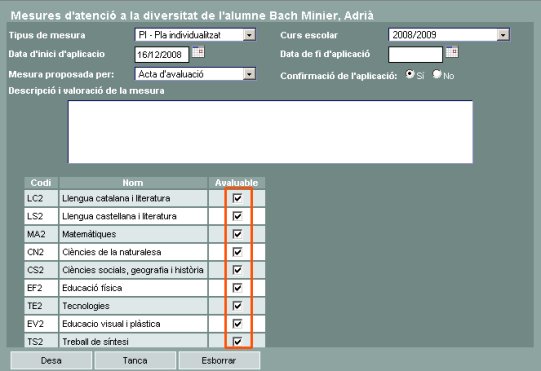The width and height of the screenshot is (541, 371).
Task: Expand the Mesura proposada per dropdown
Action: click(x=249, y=74)
